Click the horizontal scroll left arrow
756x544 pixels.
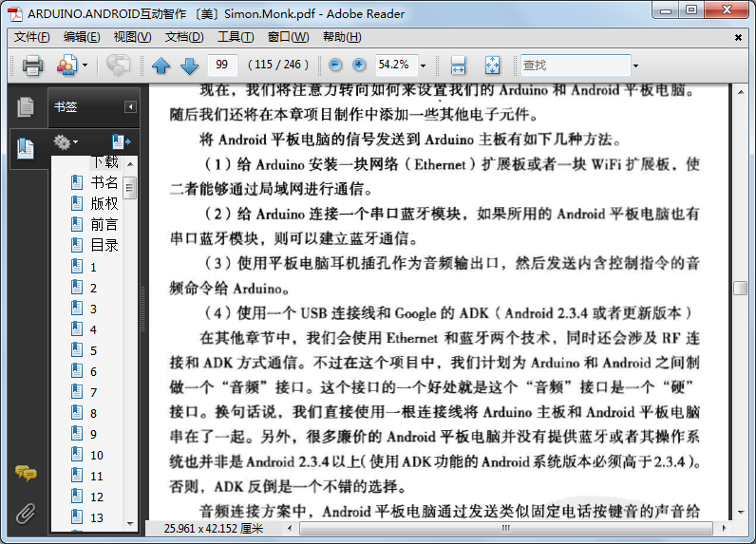290,528
